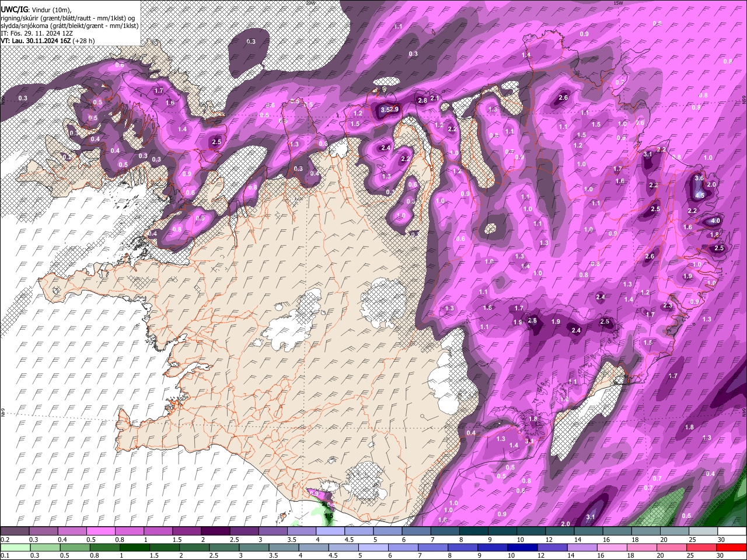Click the purple bottom legend swatch labeled 12
747x560 pixels.
pos(553,547)
